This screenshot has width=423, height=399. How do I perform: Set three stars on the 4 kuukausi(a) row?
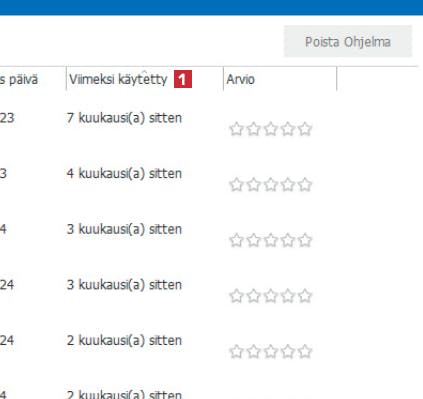(271, 185)
